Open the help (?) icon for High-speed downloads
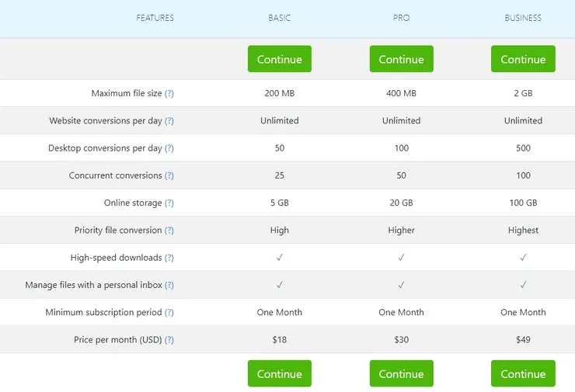The image size is (575, 392). 169,258
